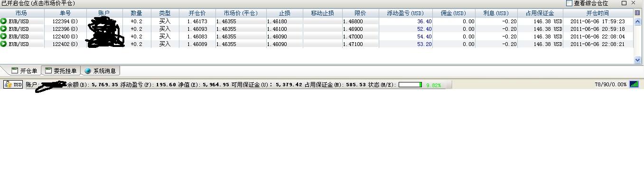Click the green arrow icon for order 122402
This screenshot has width=644, height=182.
[4, 44]
